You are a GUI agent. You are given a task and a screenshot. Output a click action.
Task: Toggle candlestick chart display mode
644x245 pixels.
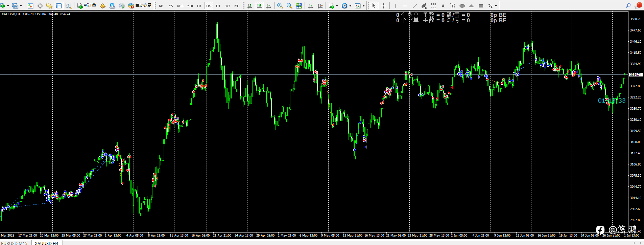[x=259, y=6]
